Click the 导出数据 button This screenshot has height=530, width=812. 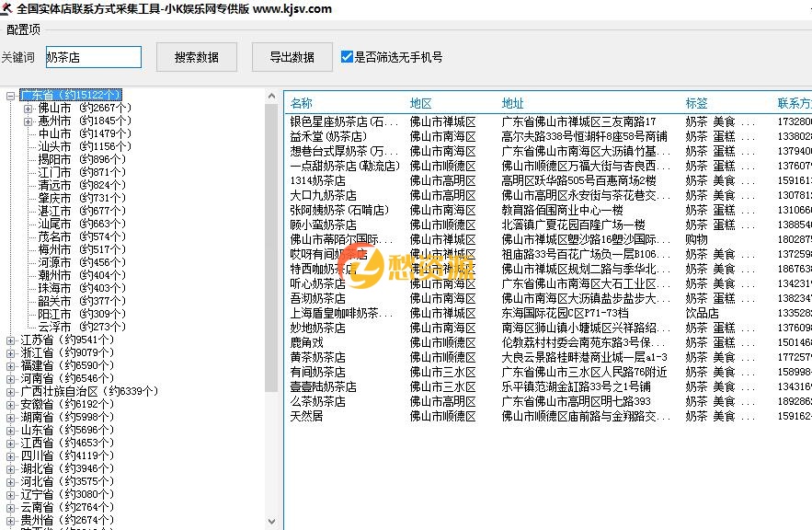tap(292, 56)
